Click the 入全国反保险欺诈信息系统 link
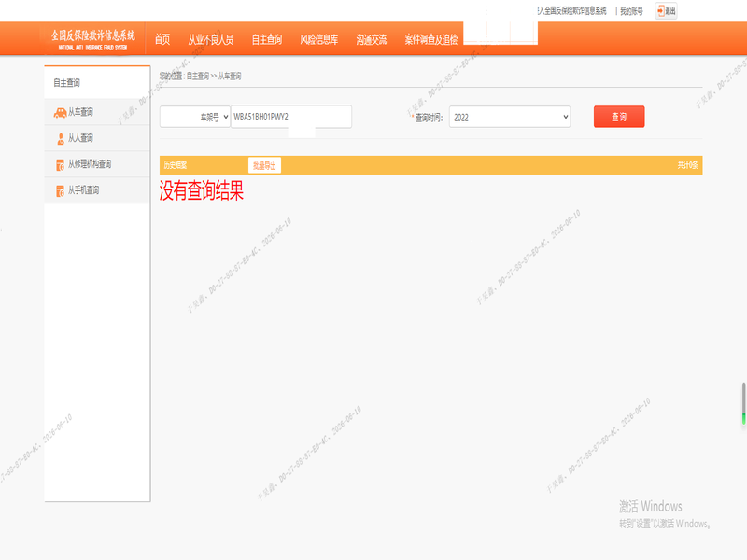 click(571, 11)
